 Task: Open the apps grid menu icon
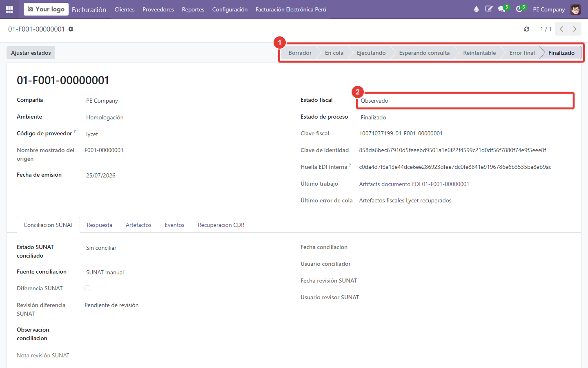(9, 9)
